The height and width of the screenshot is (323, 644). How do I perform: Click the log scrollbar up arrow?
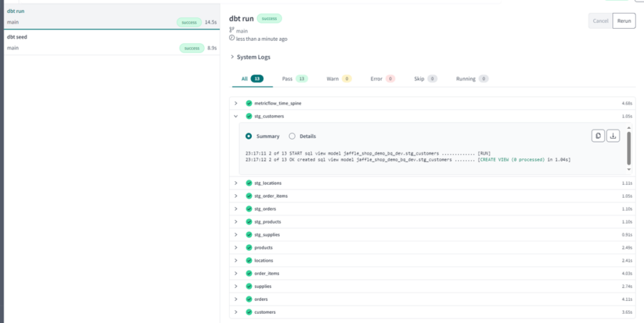(x=629, y=127)
